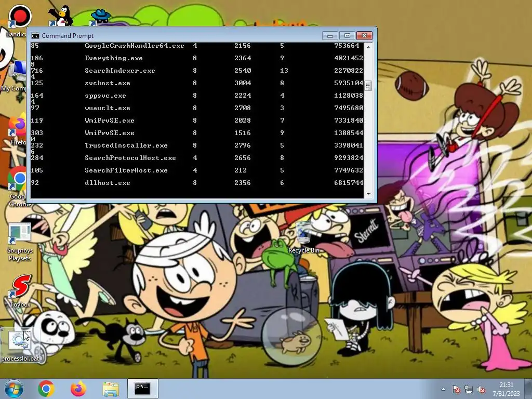Click SearchFilterHost.exe in the process list
This screenshot has height=399, width=532.
(126, 170)
